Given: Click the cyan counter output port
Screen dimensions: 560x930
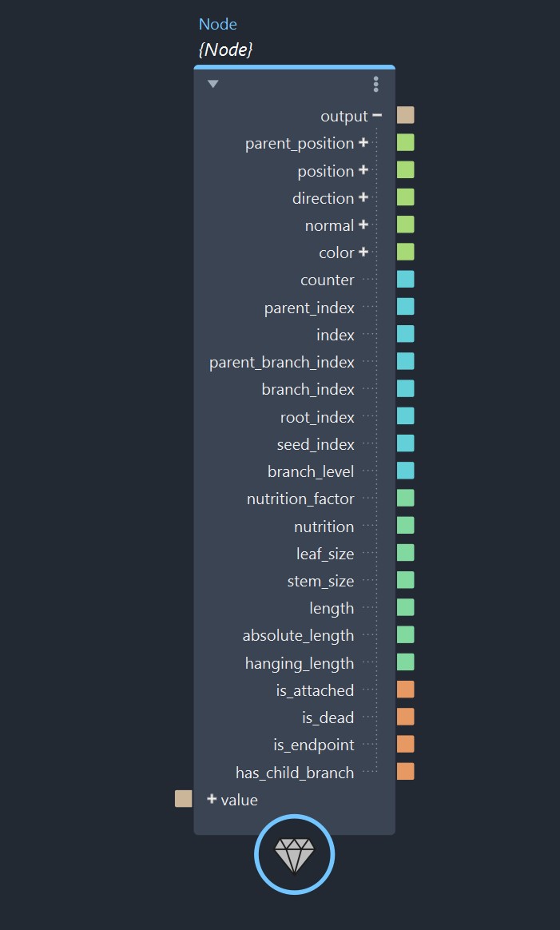Looking at the screenshot, I should pos(406,280).
